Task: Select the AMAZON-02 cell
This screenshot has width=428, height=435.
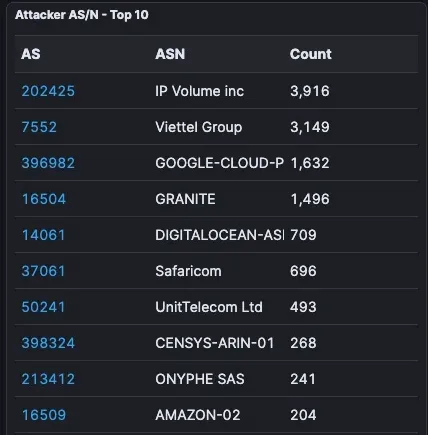Action: tap(198, 415)
